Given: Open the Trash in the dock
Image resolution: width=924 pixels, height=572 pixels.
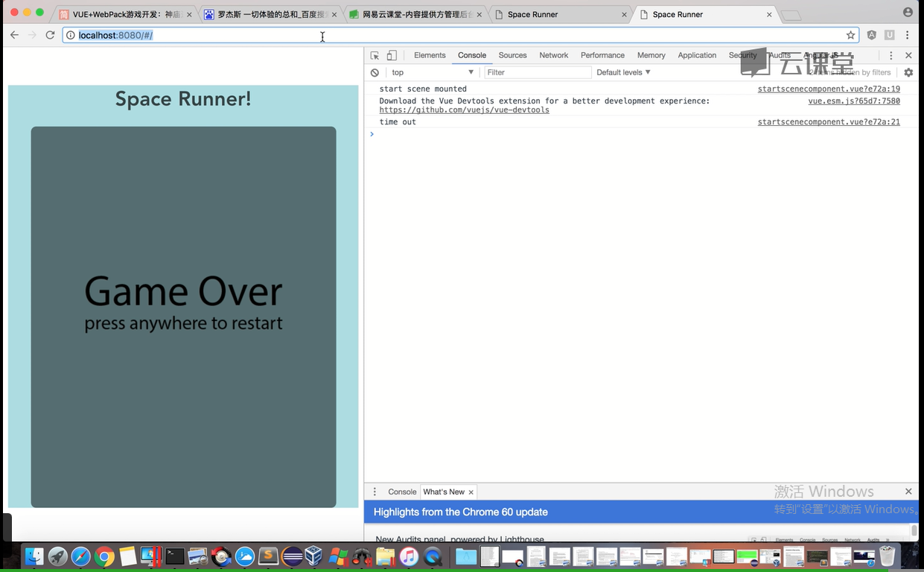Looking at the screenshot, I should coord(887,556).
